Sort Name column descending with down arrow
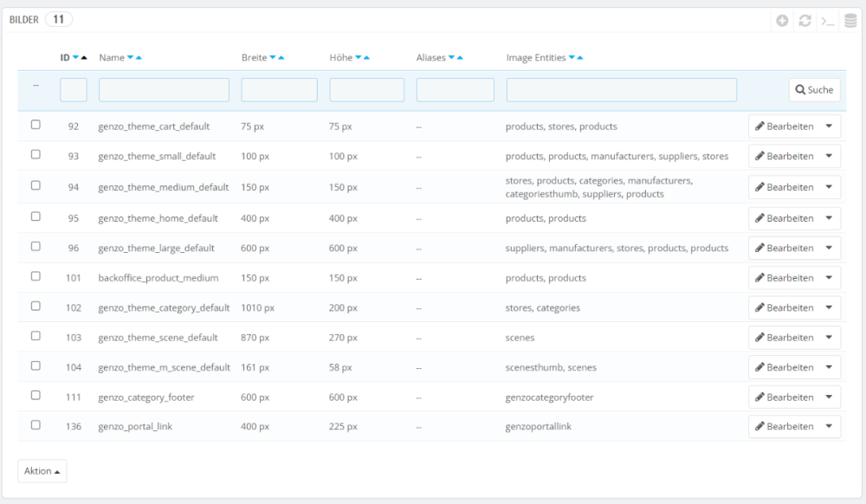This screenshot has height=504, width=866. [130, 58]
